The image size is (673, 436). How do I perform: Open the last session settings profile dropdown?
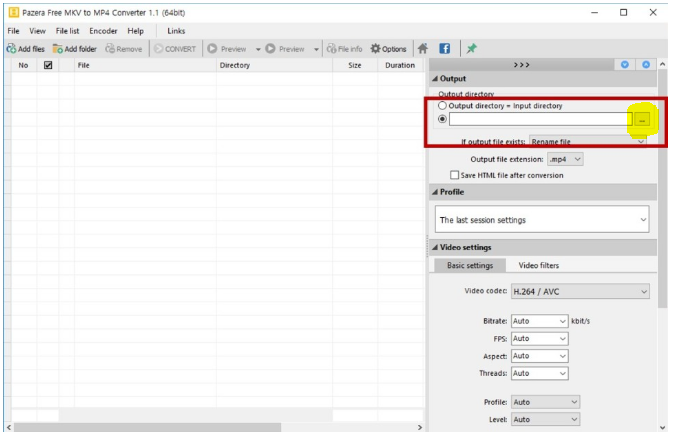click(542, 220)
